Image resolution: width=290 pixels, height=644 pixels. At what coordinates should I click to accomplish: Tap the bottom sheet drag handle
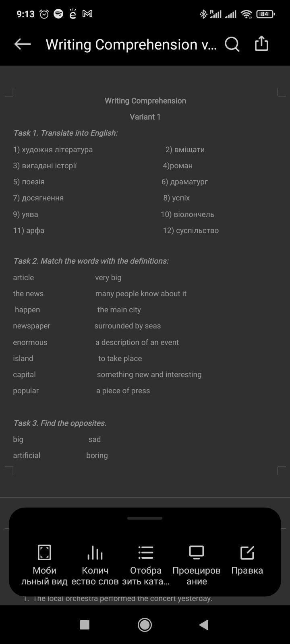[145, 518]
